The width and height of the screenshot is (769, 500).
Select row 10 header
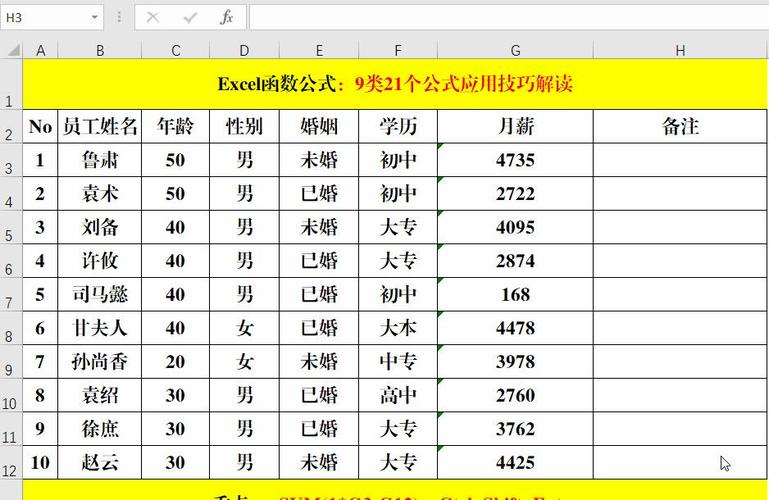tap(11, 396)
